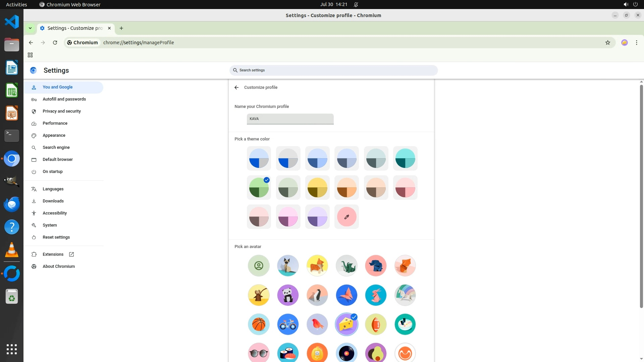Open the apps grid icon in bookmarks bar
644x362 pixels.
[30, 55]
